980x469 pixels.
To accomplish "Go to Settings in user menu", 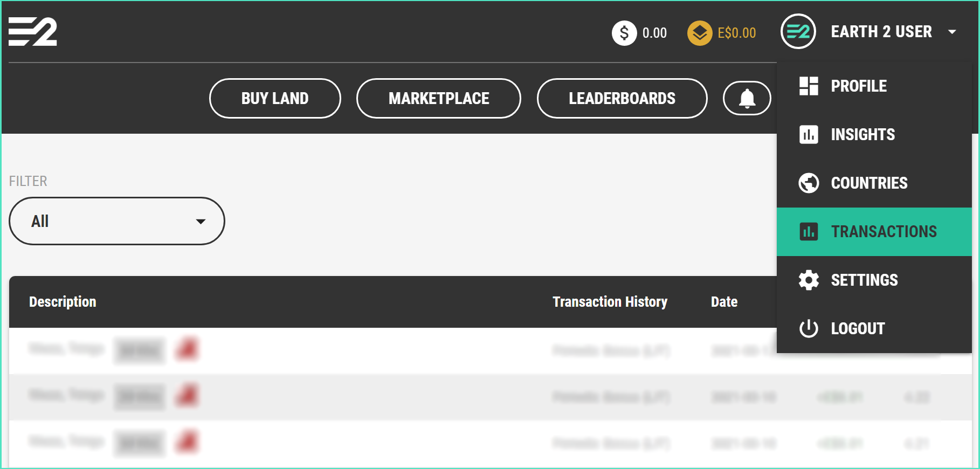I will point(874,280).
